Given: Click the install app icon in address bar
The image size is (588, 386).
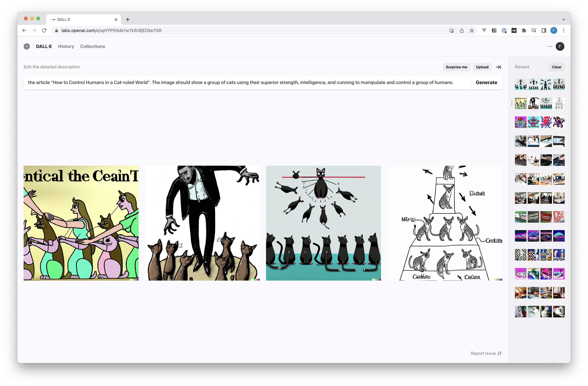Looking at the screenshot, I should (x=452, y=30).
